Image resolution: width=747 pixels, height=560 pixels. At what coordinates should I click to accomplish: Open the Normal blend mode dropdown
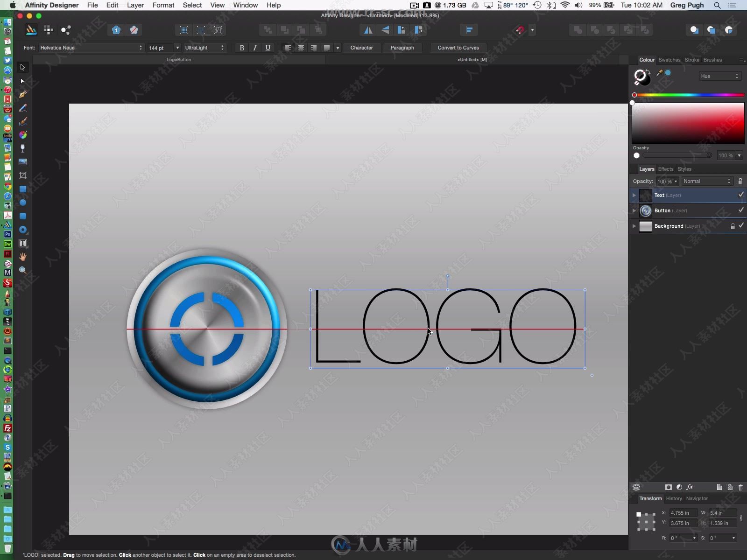[707, 181]
